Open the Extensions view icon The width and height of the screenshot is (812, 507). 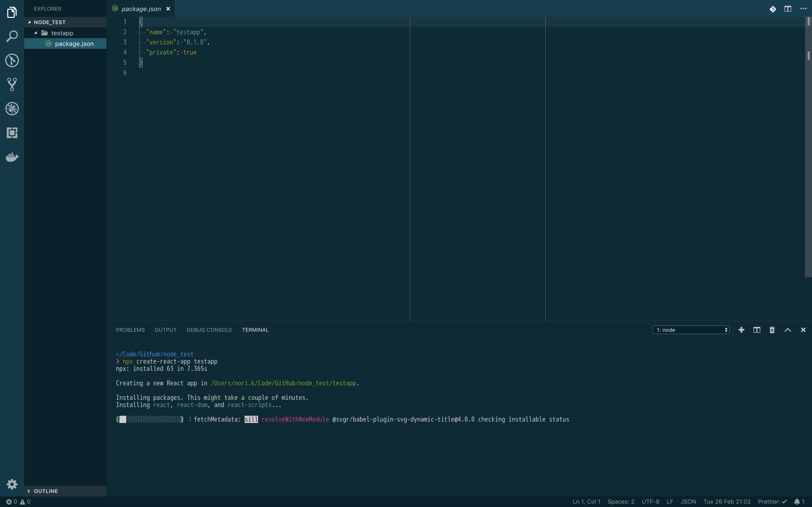pos(12,133)
